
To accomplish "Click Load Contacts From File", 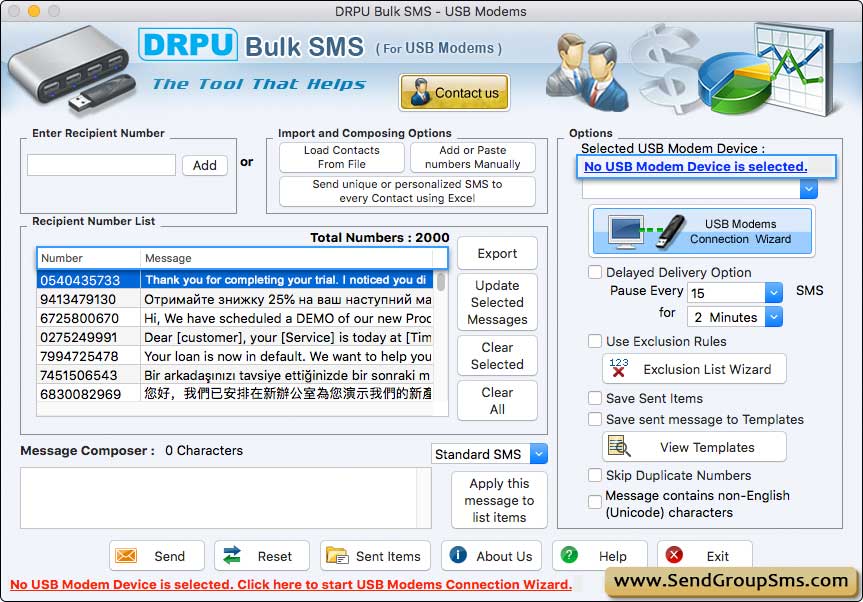I will [x=342, y=157].
